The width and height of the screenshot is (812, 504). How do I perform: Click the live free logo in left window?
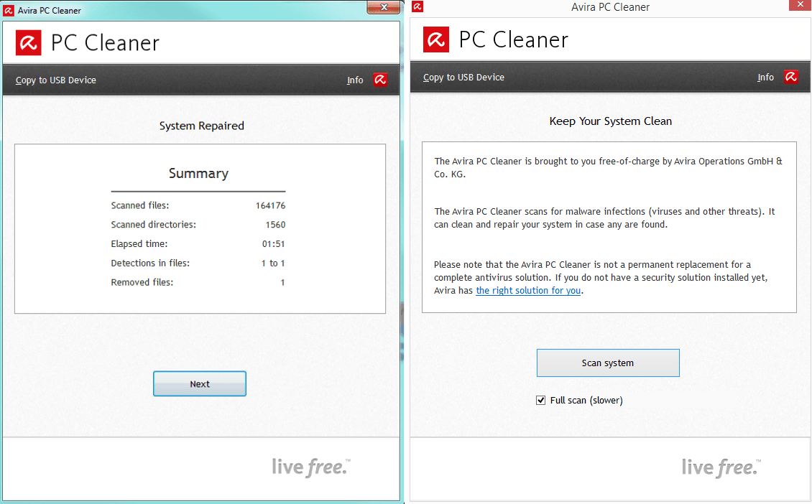pyautogui.click(x=311, y=465)
